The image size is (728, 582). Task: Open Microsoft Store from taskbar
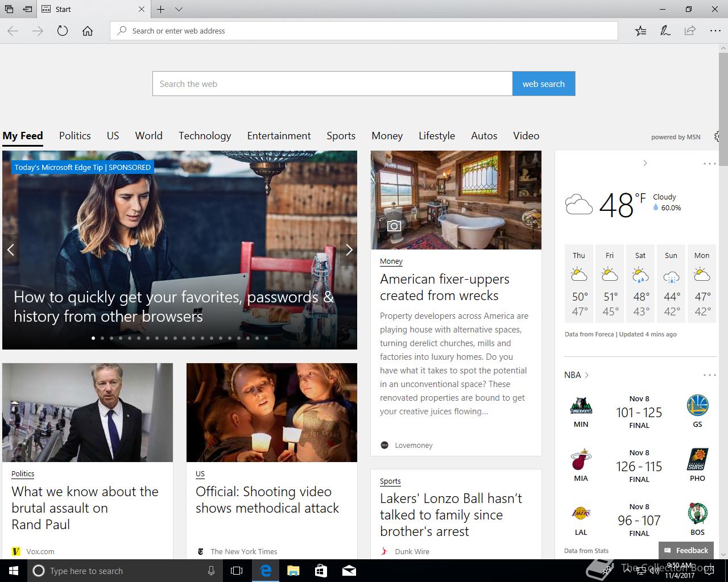click(321, 571)
